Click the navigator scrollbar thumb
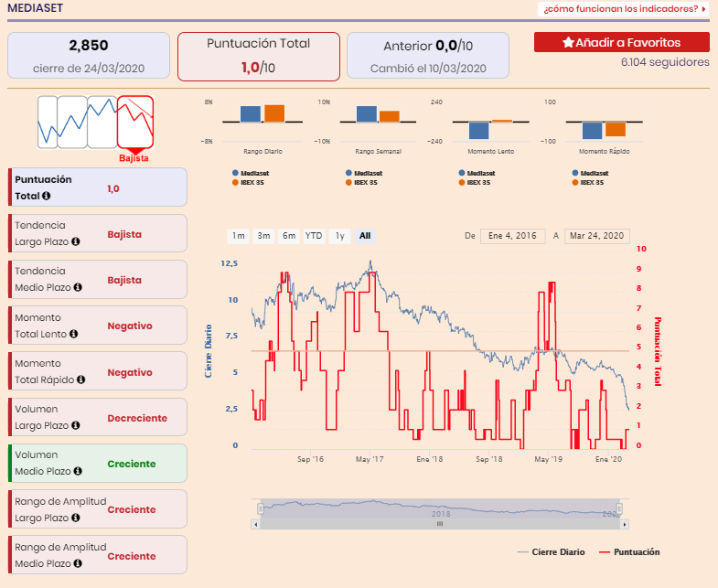The height and width of the screenshot is (588, 718). [x=440, y=524]
